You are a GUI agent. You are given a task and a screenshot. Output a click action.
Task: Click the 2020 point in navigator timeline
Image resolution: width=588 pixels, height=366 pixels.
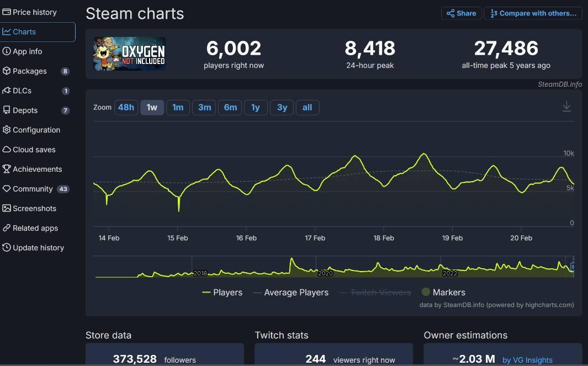click(325, 273)
